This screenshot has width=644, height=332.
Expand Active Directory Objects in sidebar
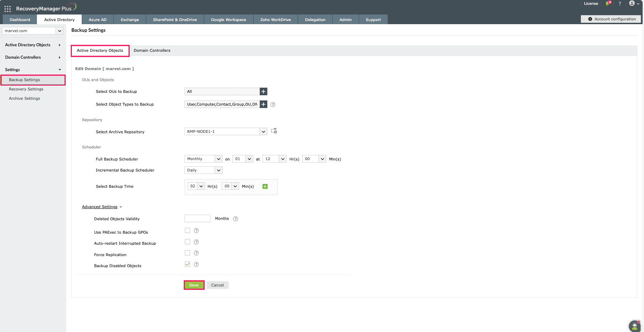[x=33, y=45]
